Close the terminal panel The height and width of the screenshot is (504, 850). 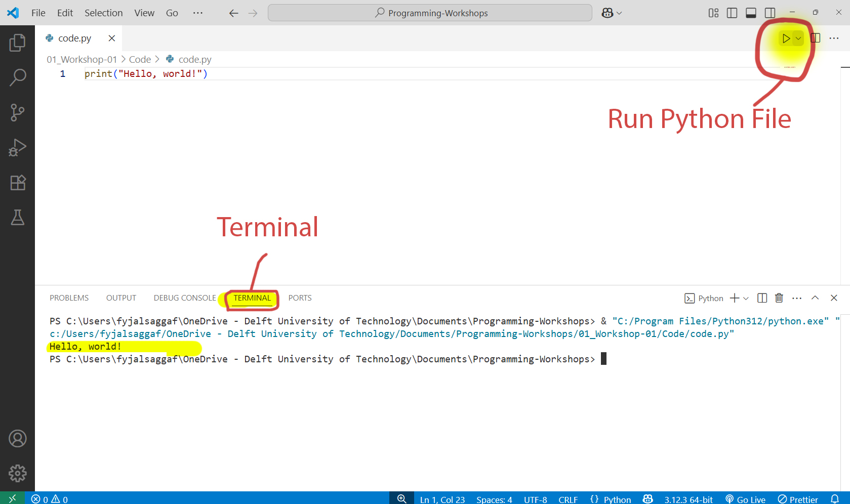pos(834,298)
